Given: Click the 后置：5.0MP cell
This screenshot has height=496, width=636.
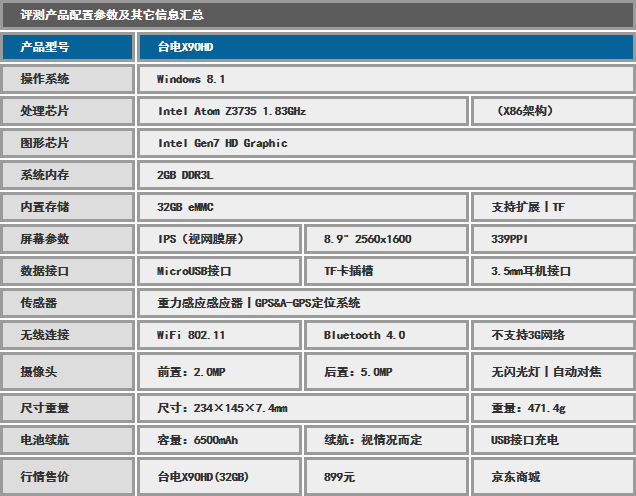Looking at the screenshot, I should click(387, 372).
